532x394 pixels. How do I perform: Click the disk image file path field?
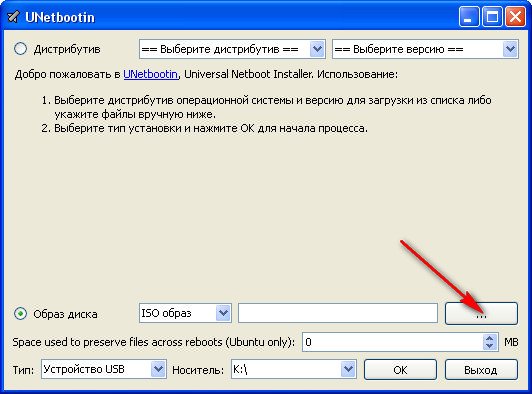coord(338,313)
